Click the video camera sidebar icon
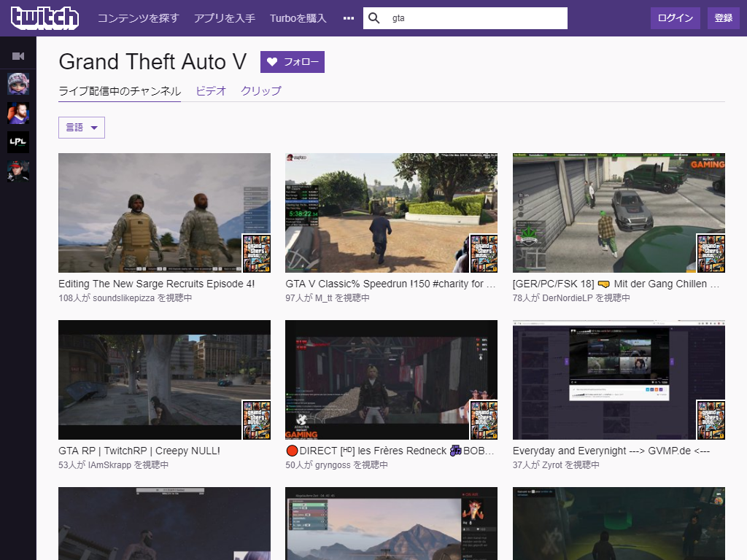 (18, 56)
